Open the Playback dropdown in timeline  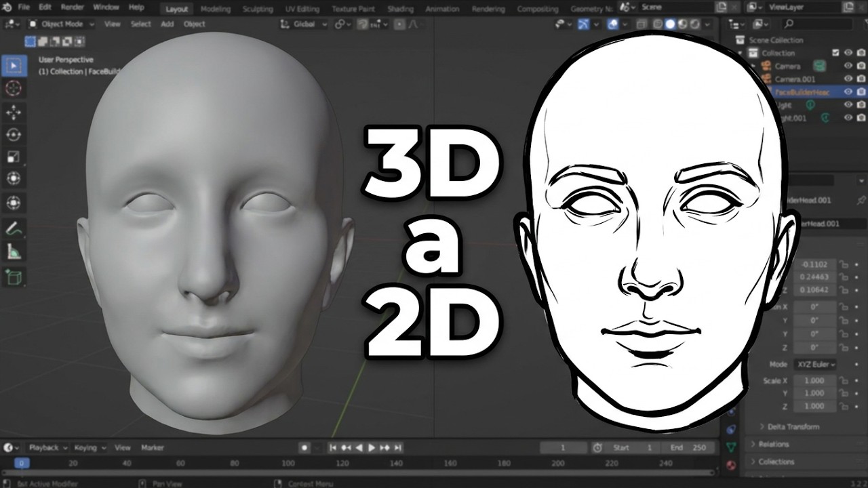[47, 447]
